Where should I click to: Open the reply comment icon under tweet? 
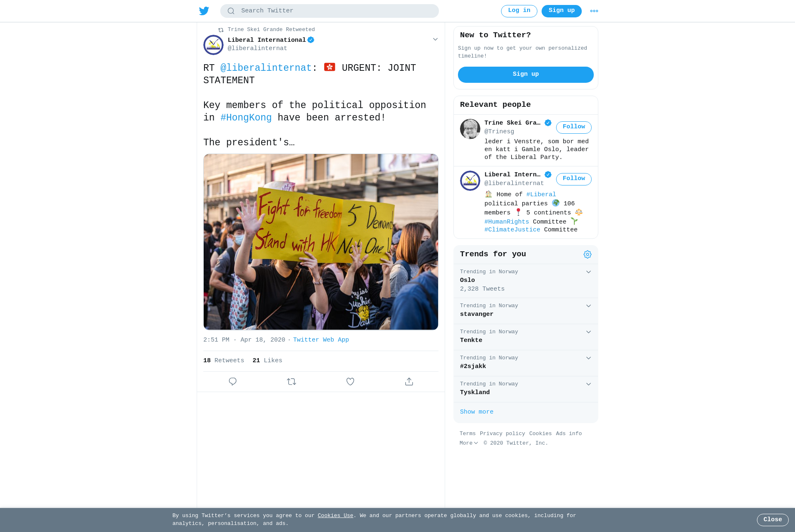pyautogui.click(x=233, y=382)
